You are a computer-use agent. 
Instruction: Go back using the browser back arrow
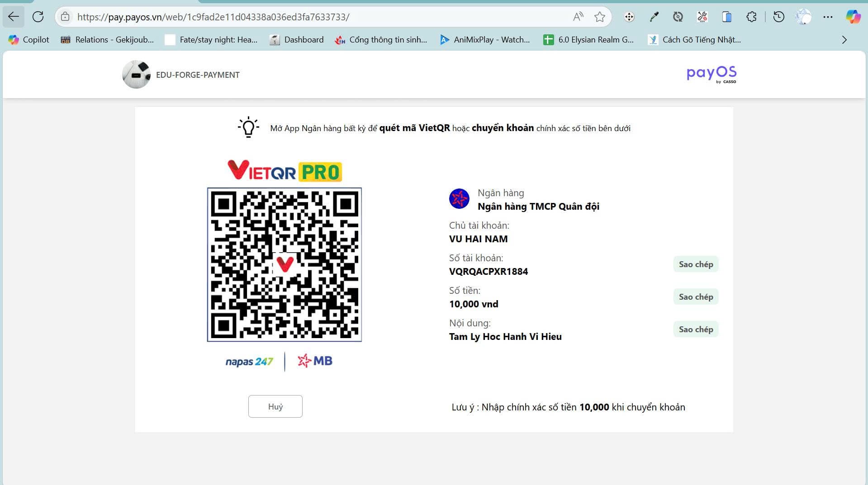click(x=14, y=17)
